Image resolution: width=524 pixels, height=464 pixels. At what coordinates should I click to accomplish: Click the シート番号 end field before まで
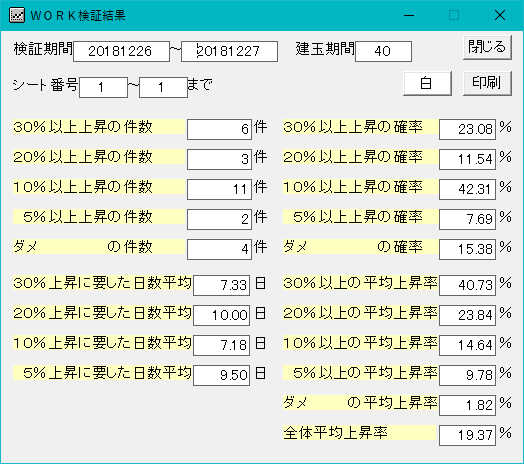click(x=163, y=88)
